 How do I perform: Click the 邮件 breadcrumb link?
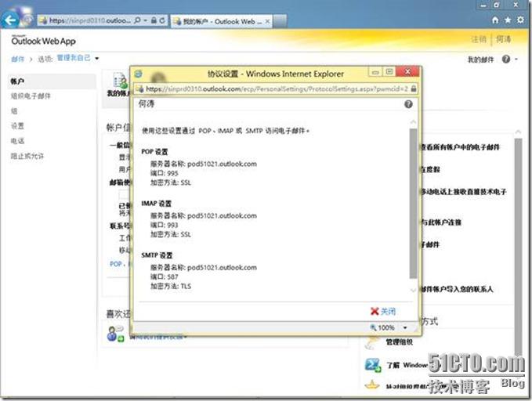coord(18,60)
